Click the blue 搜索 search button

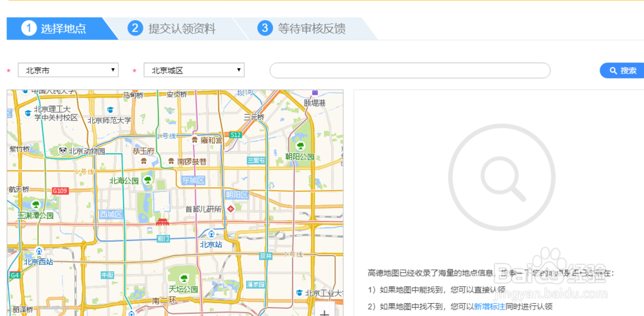[622, 71]
